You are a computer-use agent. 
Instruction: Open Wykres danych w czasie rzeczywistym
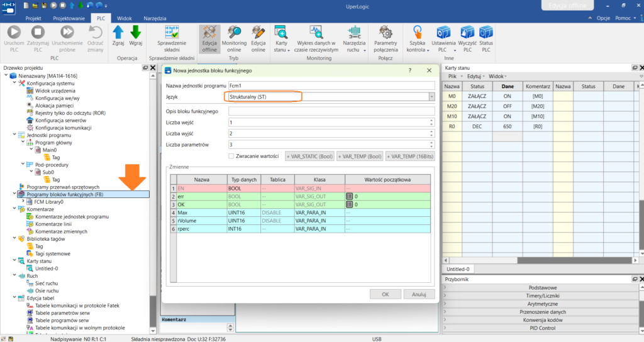[316, 38]
